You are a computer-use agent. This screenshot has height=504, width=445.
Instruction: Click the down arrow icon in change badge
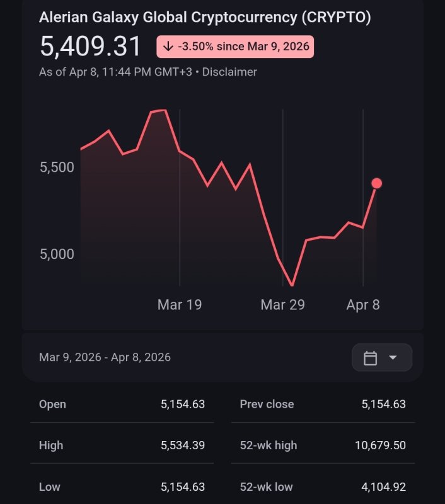click(x=168, y=47)
